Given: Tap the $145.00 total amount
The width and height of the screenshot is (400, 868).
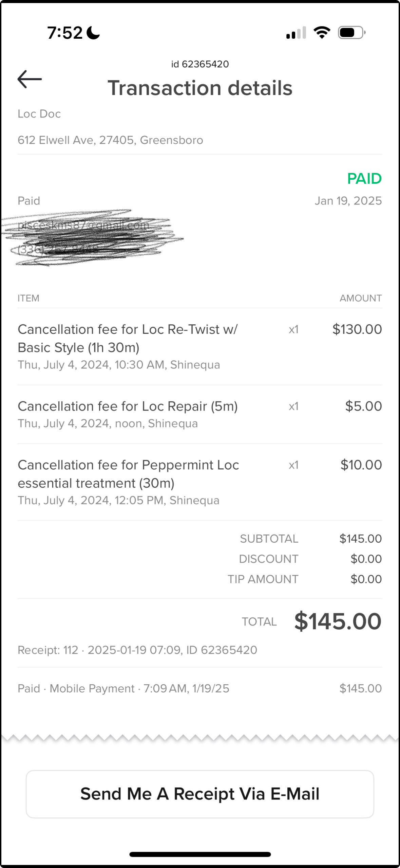Looking at the screenshot, I should click(338, 621).
